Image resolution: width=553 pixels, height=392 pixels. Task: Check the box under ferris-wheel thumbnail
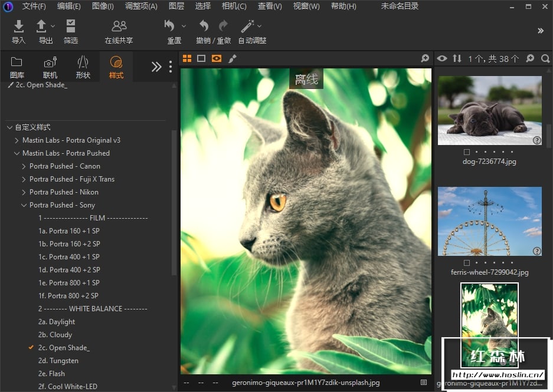pos(467,263)
